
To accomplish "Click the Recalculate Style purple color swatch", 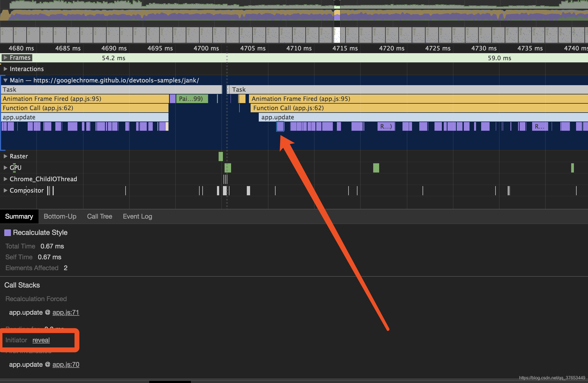I will tap(8, 232).
